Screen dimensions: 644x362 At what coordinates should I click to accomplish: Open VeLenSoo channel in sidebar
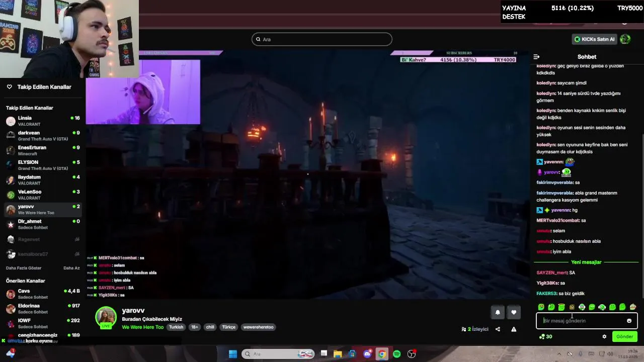pyautogui.click(x=43, y=195)
